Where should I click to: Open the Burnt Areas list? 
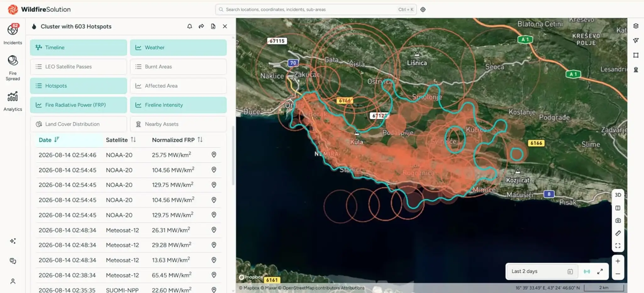point(178,67)
